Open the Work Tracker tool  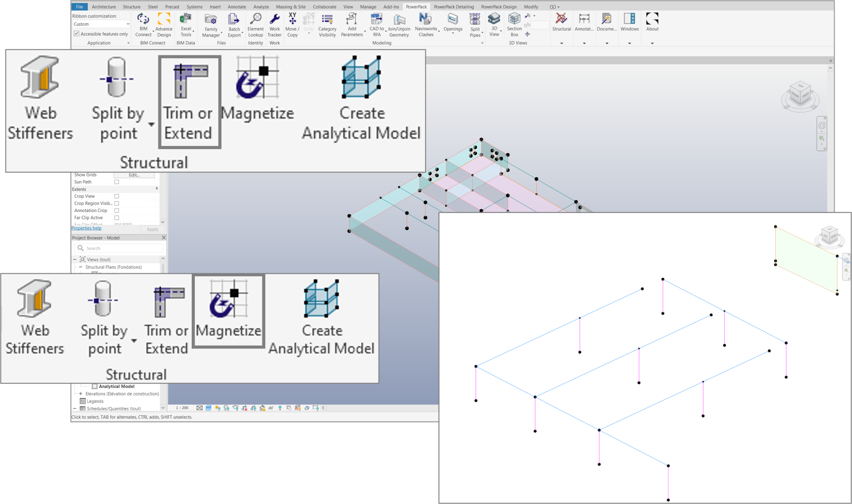[x=275, y=25]
